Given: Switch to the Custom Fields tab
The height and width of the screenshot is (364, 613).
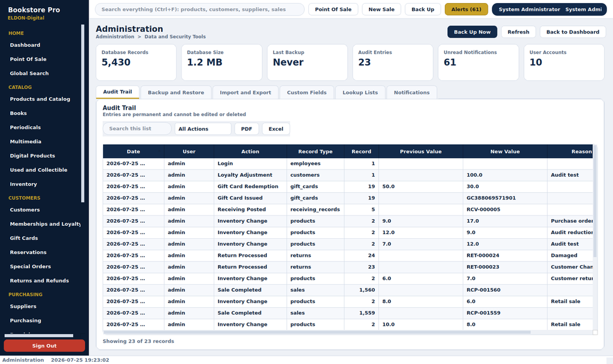Looking at the screenshot, I should (306, 93).
